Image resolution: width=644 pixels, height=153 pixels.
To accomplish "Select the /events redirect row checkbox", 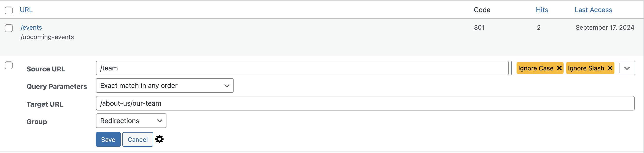I will point(9,28).
